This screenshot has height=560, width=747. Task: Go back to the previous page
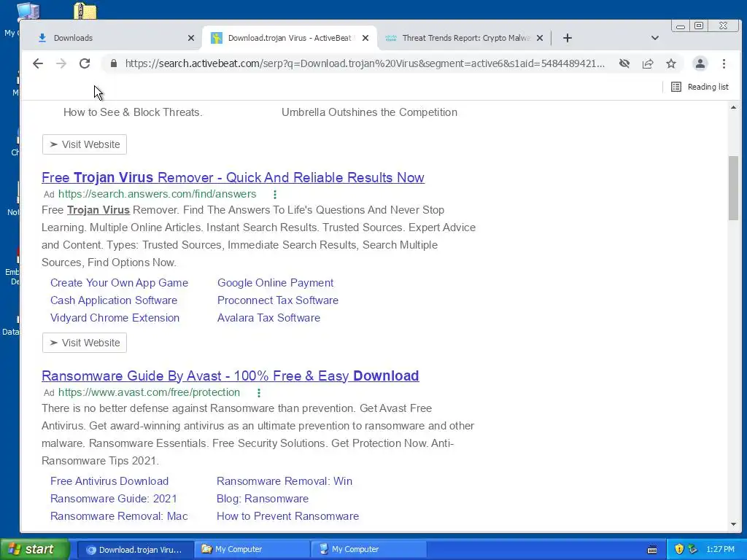[38, 63]
